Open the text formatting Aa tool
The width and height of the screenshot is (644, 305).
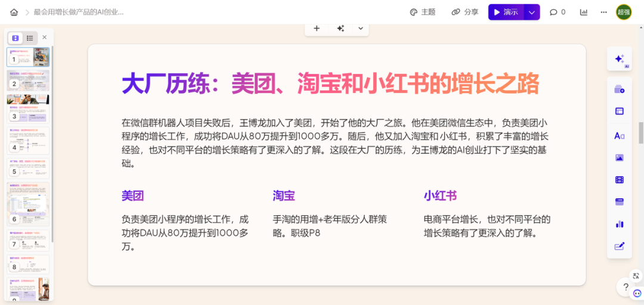click(x=620, y=136)
